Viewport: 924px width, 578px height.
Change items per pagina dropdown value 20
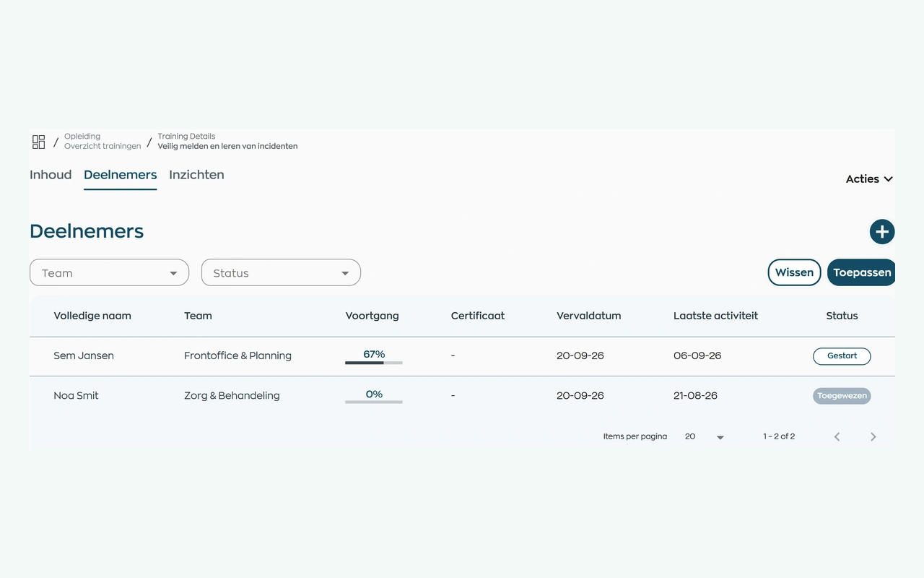click(704, 436)
